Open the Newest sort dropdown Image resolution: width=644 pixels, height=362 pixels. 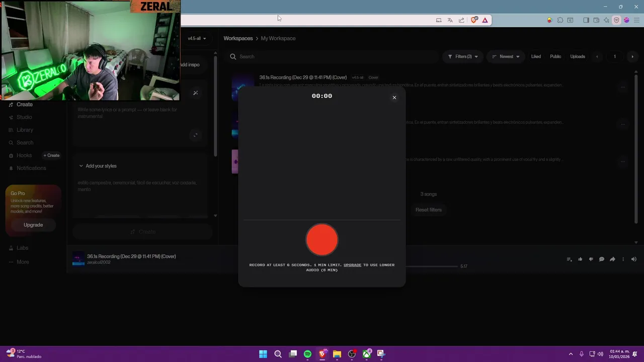pos(506,57)
